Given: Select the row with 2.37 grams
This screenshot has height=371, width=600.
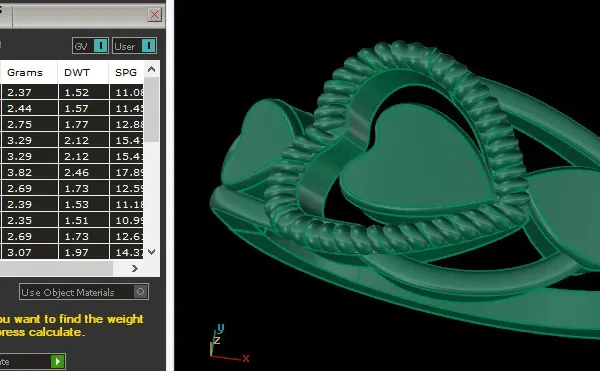Looking at the screenshot, I should click(72, 92).
